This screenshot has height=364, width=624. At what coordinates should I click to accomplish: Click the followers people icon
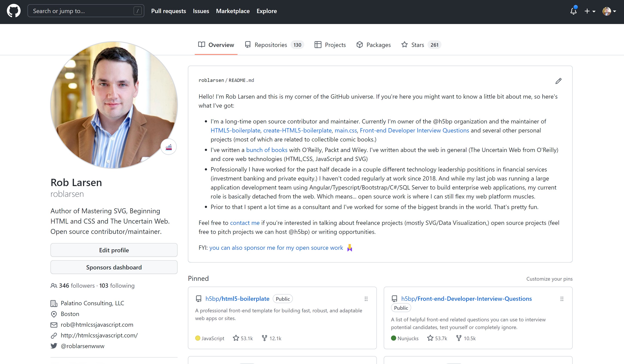click(x=54, y=286)
